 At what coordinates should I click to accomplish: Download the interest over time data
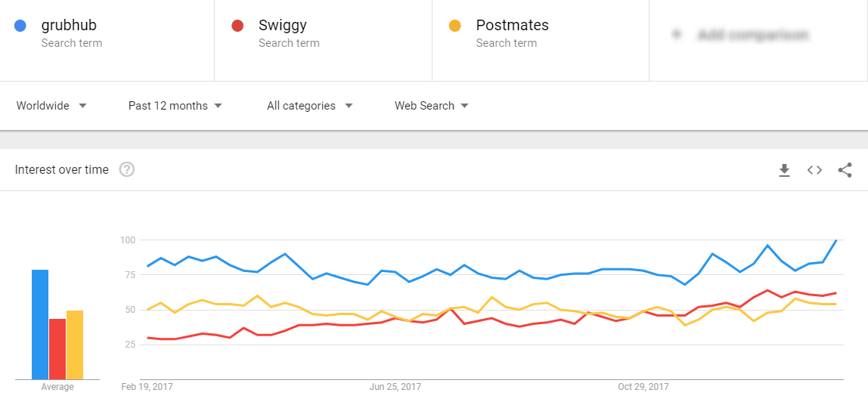[x=784, y=170]
